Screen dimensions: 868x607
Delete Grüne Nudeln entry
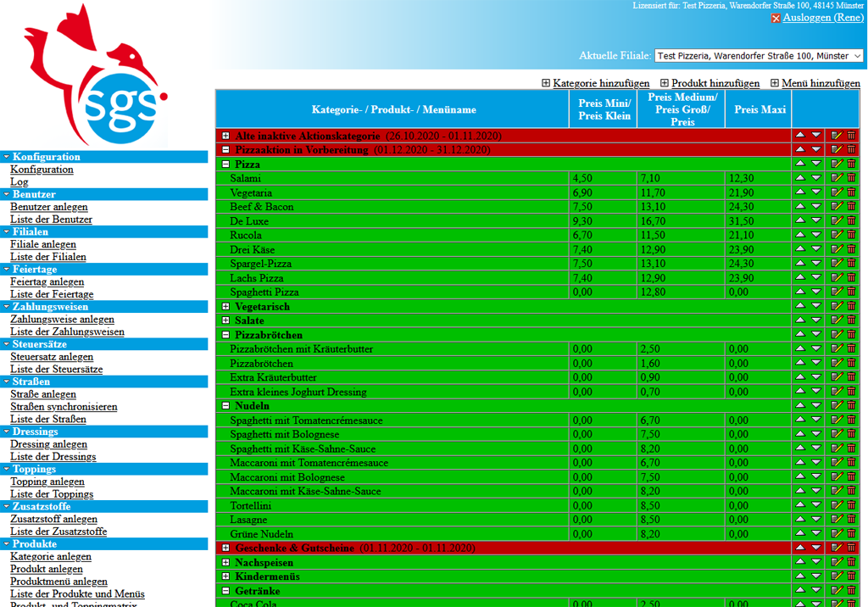(851, 533)
